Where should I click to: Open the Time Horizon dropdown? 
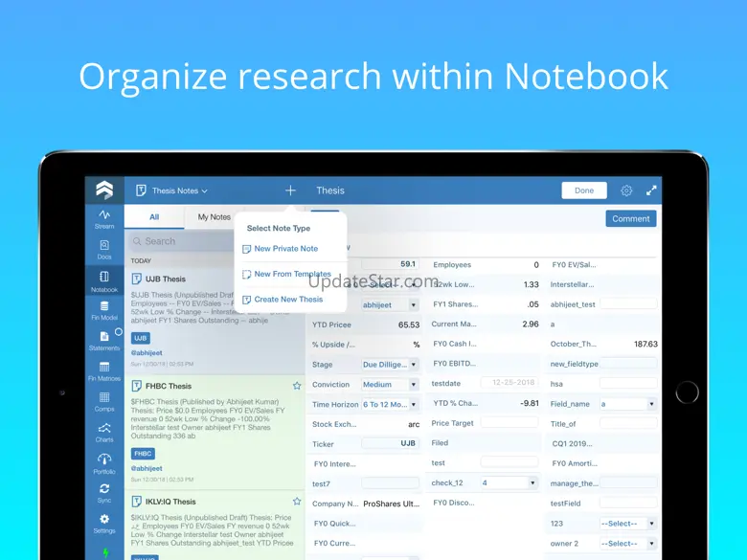(390, 404)
